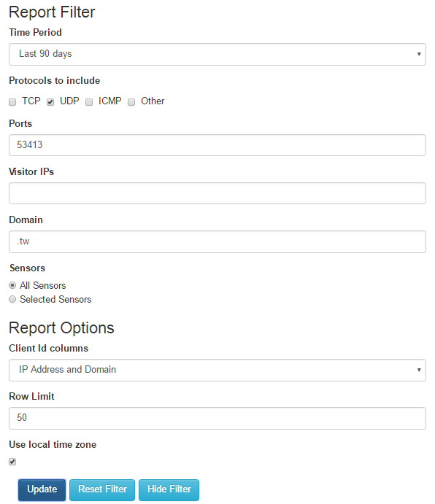Check the Other protocol checkbox
The width and height of the screenshot is (435, 504).
(131, 102)
